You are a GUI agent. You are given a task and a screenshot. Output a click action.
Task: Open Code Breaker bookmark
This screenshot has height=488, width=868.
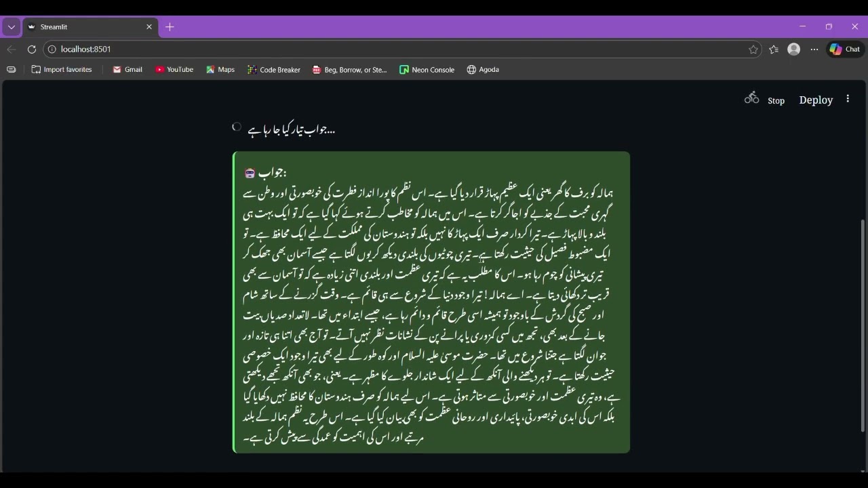coord(274,70)
